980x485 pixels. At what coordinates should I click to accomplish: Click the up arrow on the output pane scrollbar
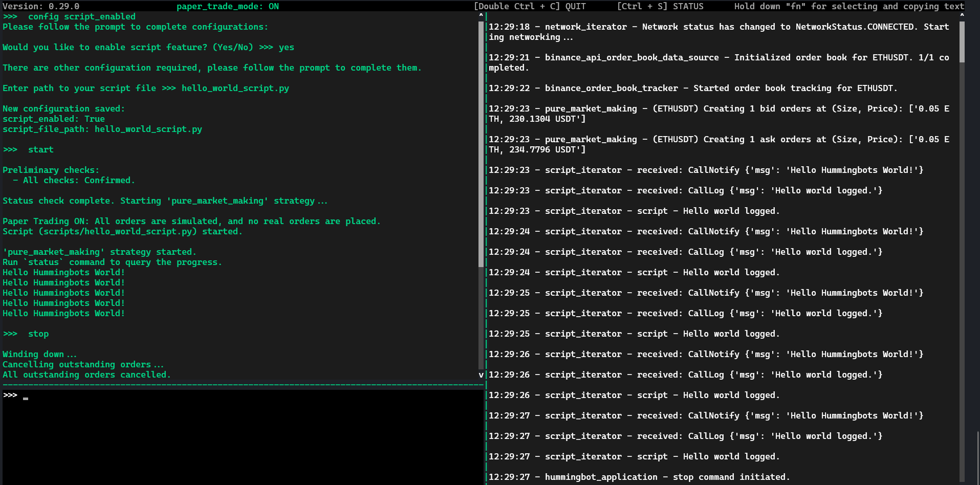480,16
